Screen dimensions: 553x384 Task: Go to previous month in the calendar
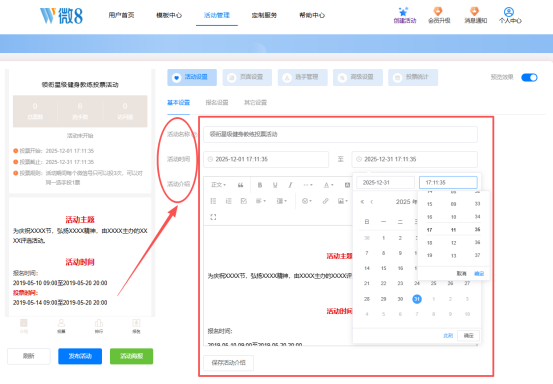(x=371, y=202)
